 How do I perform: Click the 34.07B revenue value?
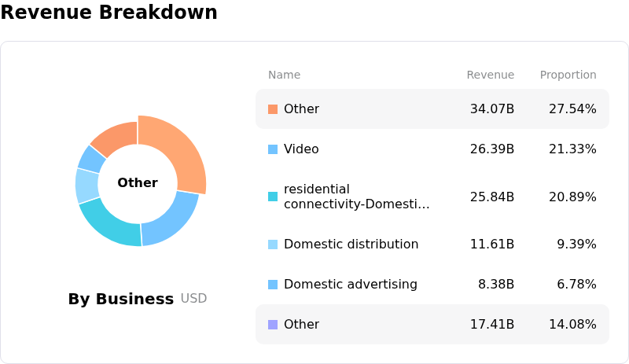492,109
